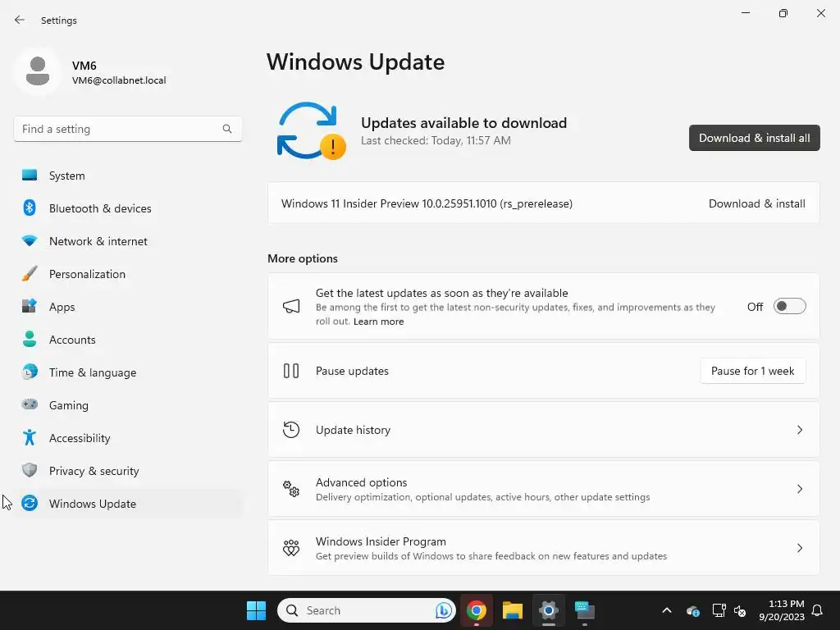Click the large update status sync icon
The width and height of the screenshot is (840, 630).
coord(311,130)
